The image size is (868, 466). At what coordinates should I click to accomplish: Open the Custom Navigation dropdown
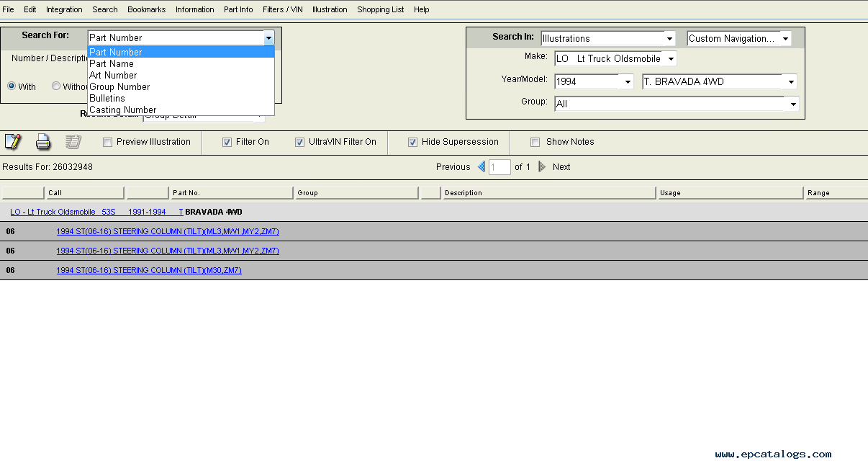pyautogui.click(x=785, y=39)
